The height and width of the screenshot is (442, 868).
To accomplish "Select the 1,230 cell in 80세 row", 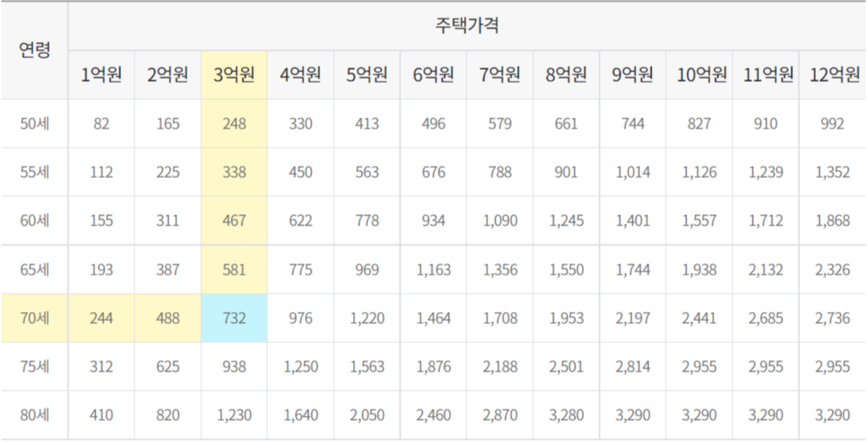I will 234,415.
